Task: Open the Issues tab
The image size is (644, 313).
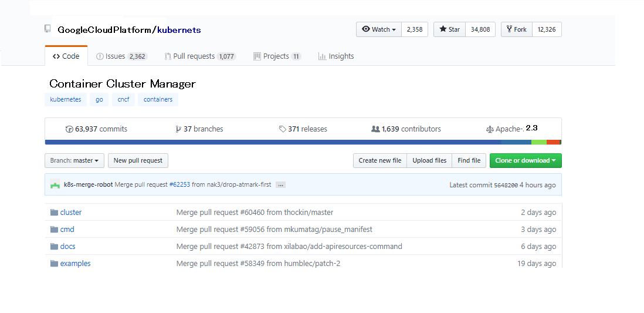Action: click(121, 56)
